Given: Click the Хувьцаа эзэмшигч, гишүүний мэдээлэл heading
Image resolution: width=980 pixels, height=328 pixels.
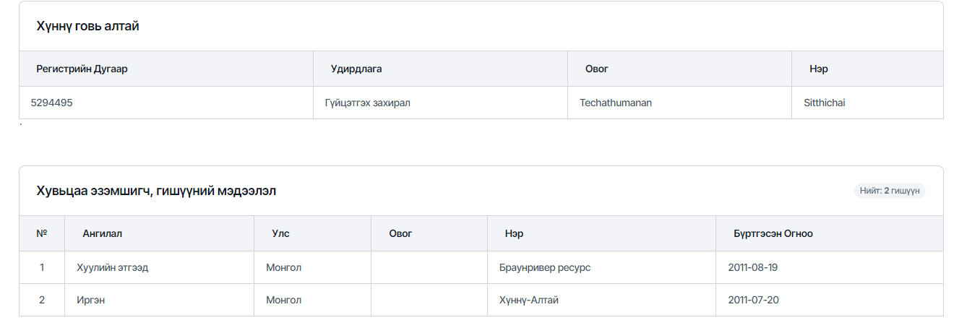Looking at the screenshot, I should click(156, 191).
